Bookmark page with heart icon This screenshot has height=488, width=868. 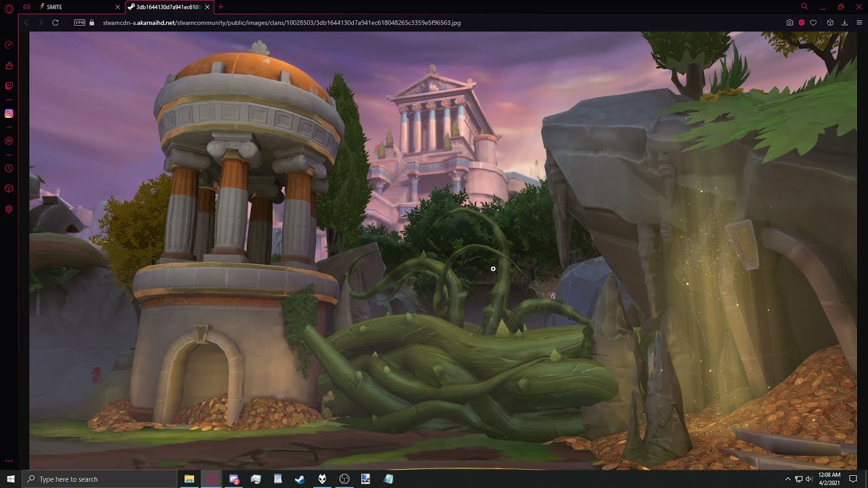(813, 22)
